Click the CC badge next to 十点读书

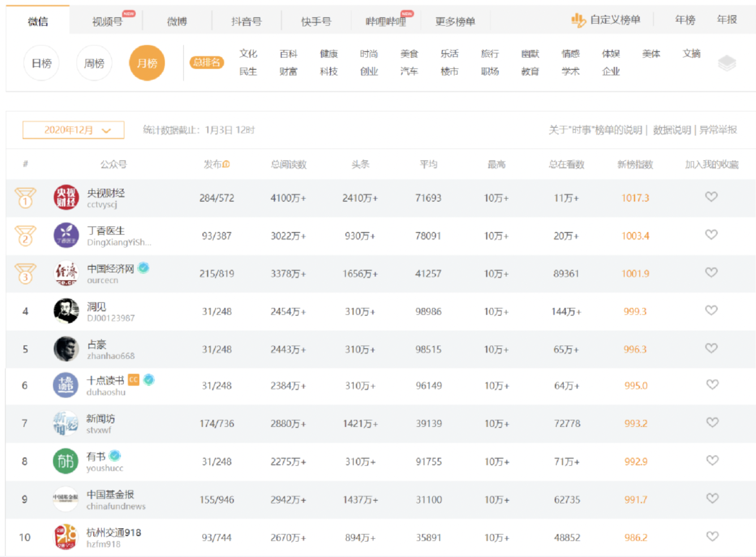(x=134, y=380)
